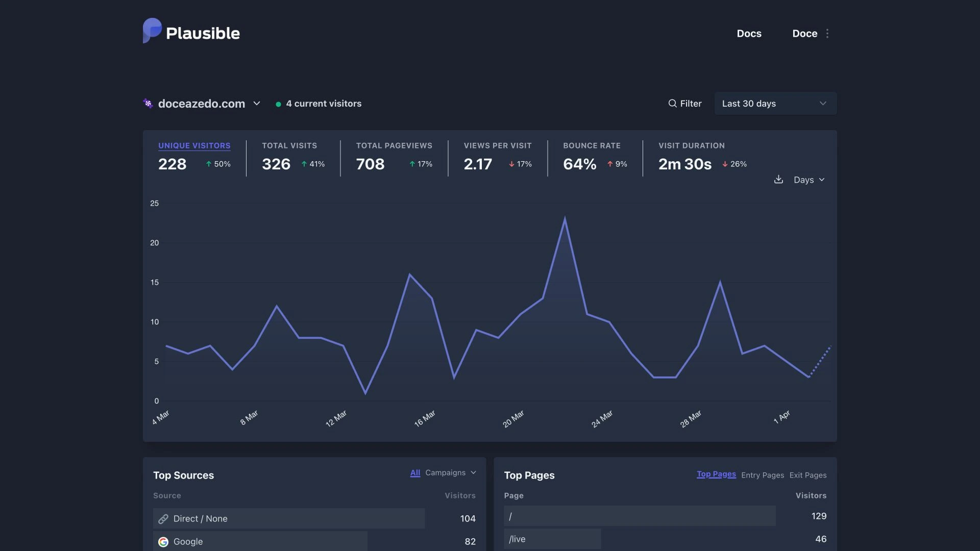Click the 4 current visitors link
This screenshot has height=551, width=980.
324,104
